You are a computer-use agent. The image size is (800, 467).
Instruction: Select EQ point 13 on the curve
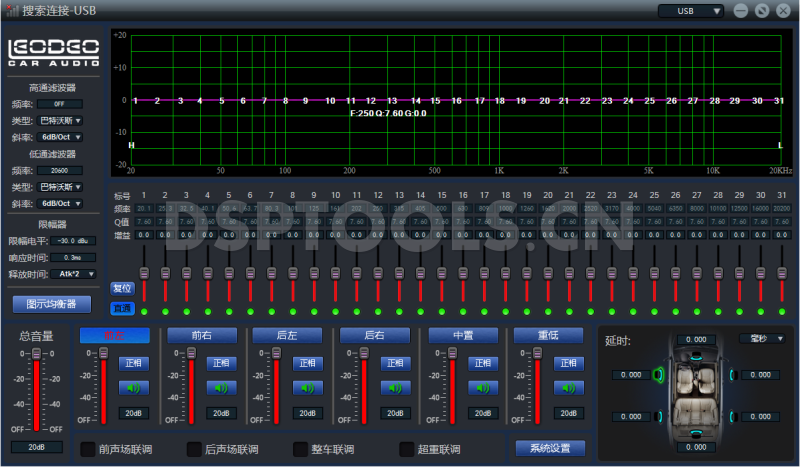pos(392,101)
